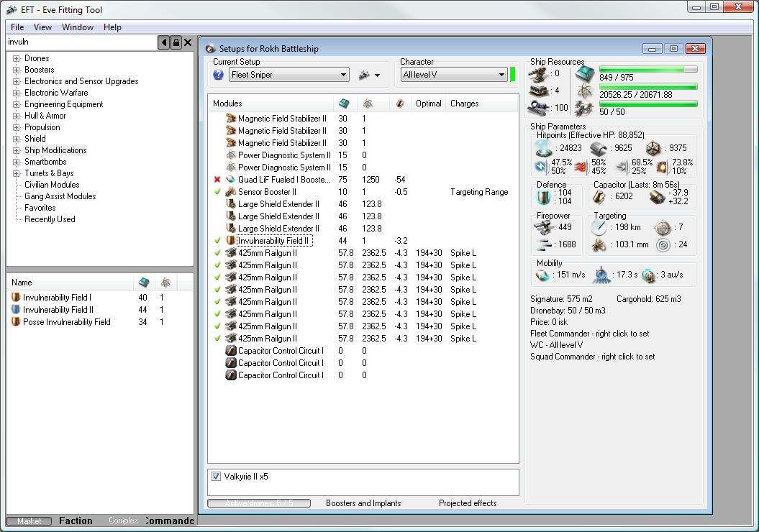The height and width of the screenshot is (532, 759).
Task: Click the powergrid icon in Ship Resources
Action: tap(585, 91)
